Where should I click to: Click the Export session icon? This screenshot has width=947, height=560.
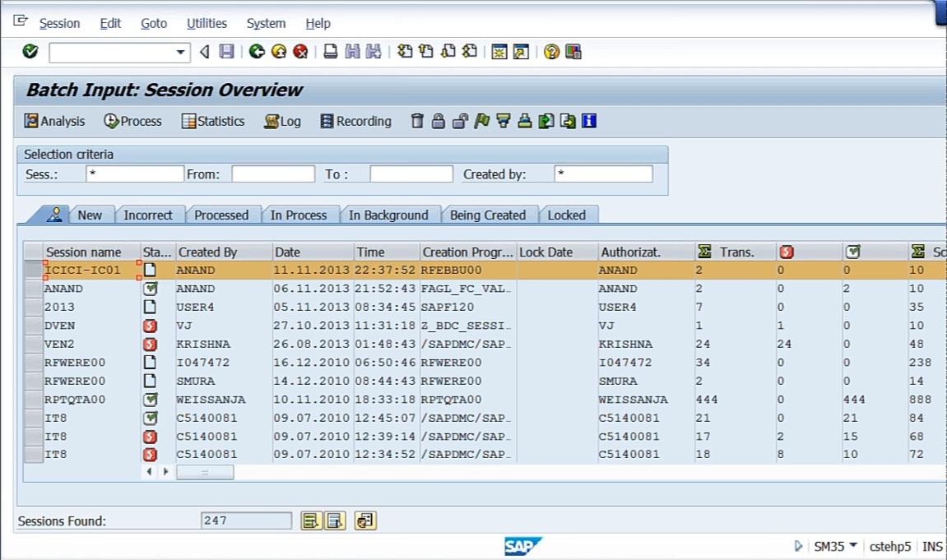click(546, 122)
